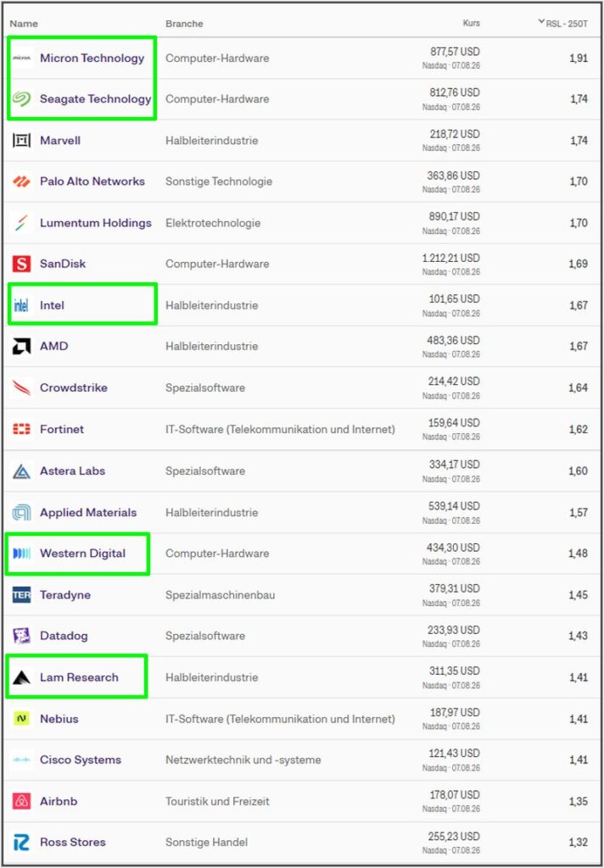Open the Airbnb stock link
604x868 pixels.
point(59,802)
